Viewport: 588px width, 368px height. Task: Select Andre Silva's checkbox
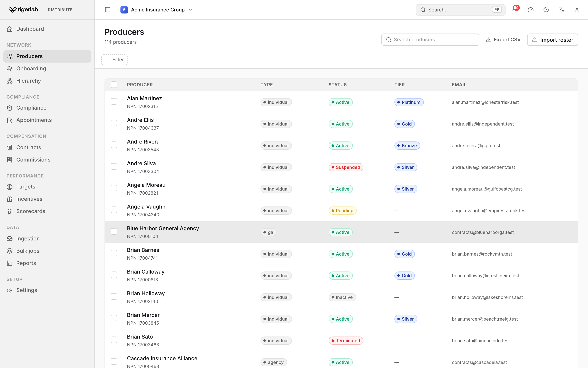tap(114, 166)
